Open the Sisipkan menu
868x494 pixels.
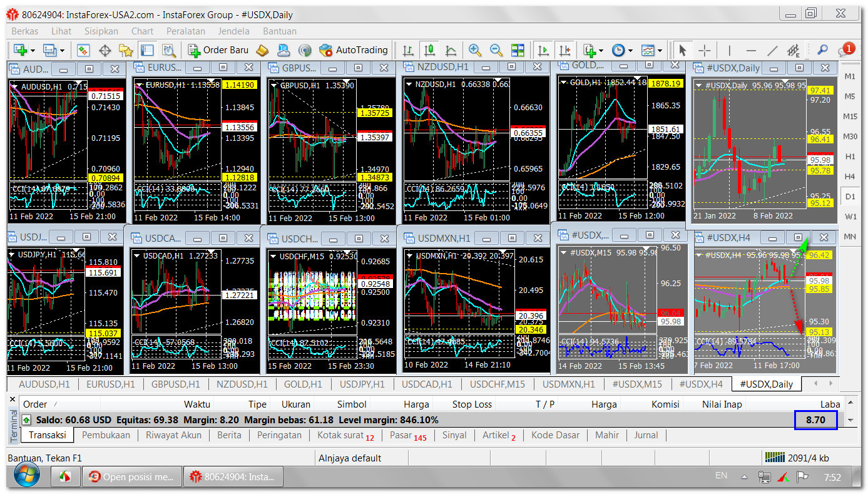point(101,31)
